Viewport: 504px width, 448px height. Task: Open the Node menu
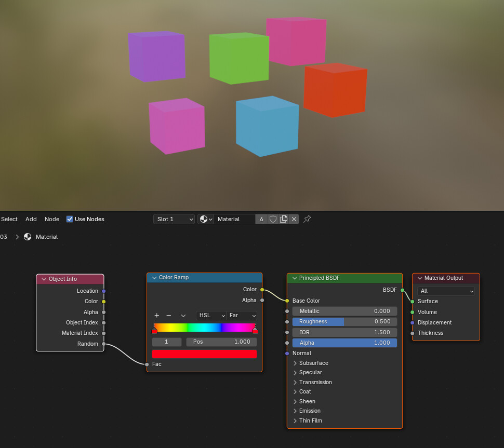[x=52, y=219]
